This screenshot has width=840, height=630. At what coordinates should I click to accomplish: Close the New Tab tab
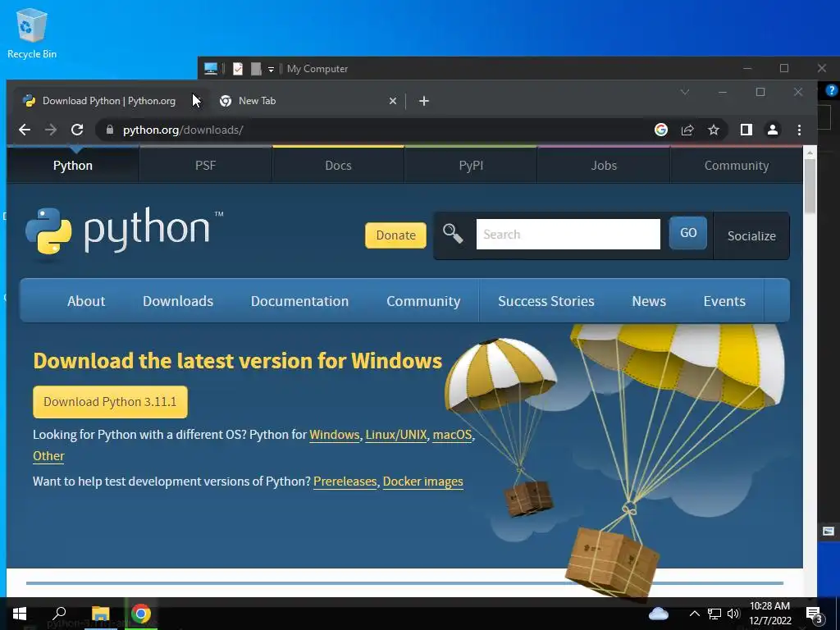[393, 101]
